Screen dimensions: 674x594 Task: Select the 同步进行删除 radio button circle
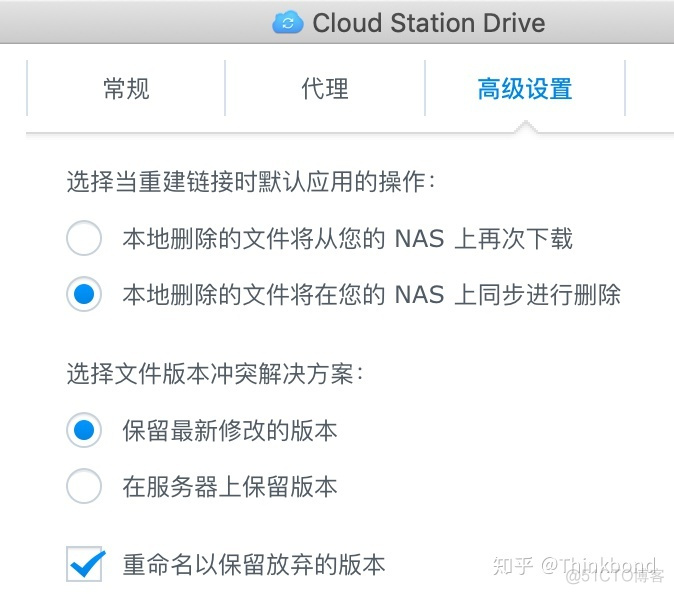[x=84, y=295]
